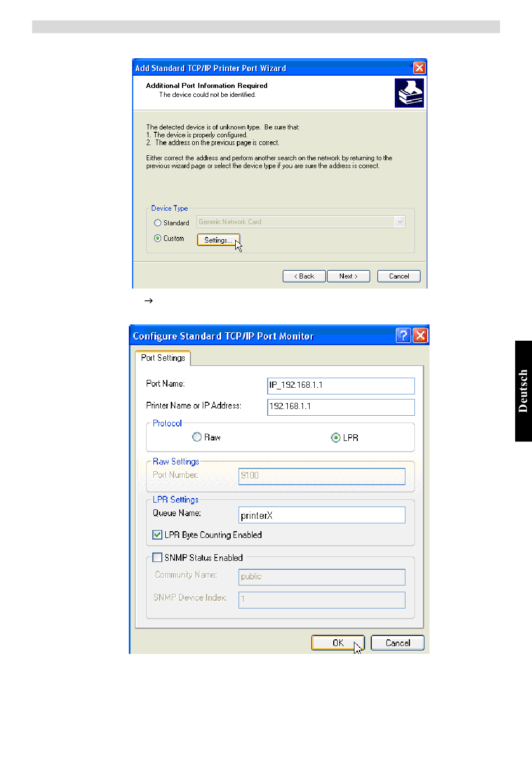532x757 pixels.
Task: Go to previous page with Back
Action: click(304, 276)
